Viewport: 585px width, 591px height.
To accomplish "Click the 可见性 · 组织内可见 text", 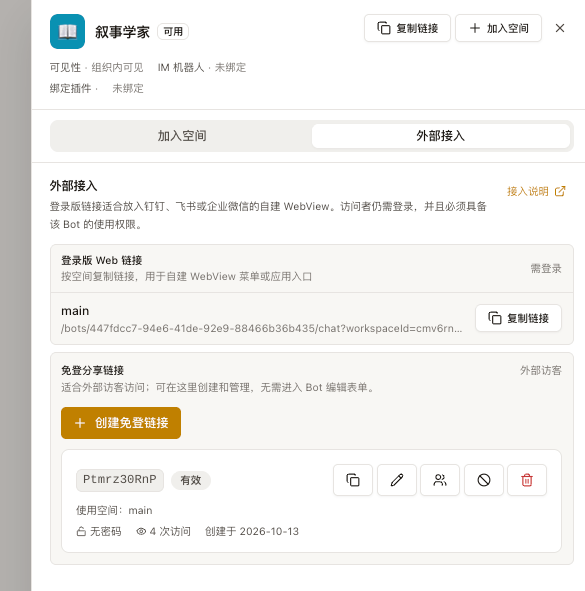I will (96, 67).
